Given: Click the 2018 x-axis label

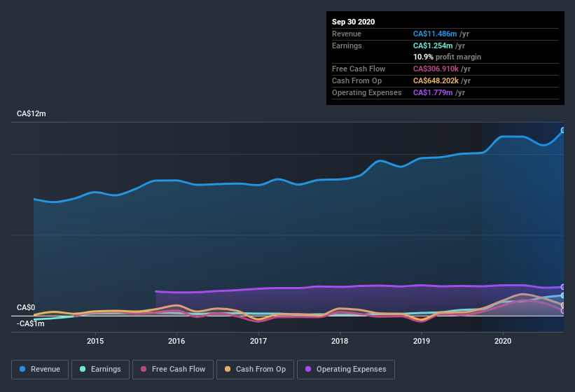Looking at the screenshot, I should coord(340,341).
